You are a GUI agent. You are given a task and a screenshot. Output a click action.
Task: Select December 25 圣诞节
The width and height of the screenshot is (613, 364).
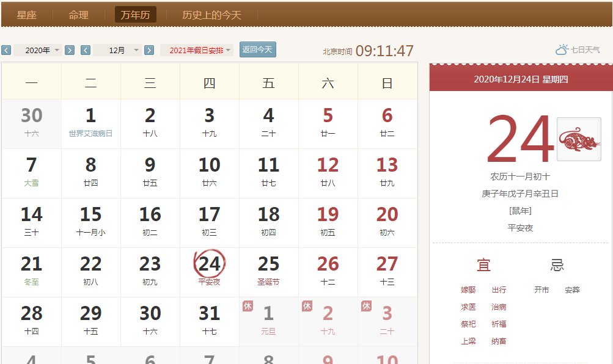point(268,272)
